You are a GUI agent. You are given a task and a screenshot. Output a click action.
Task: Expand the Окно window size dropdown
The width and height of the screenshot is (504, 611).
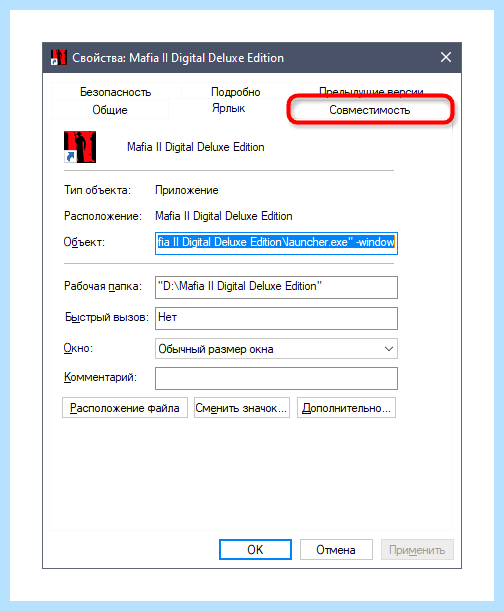(x=276, y=349)
